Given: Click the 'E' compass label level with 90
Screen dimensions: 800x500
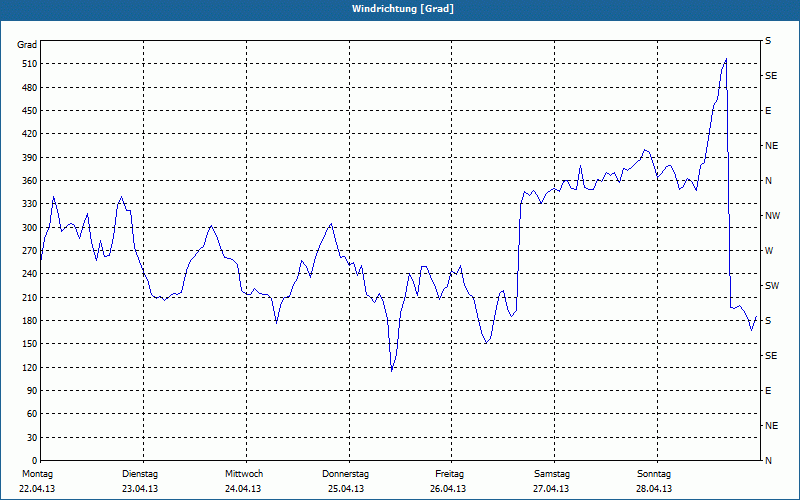Looking at the screenshot, I should 768,390.
